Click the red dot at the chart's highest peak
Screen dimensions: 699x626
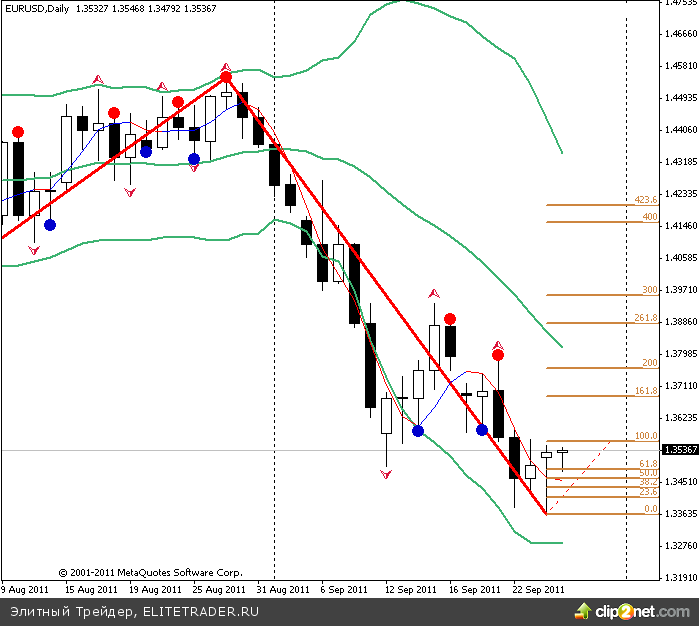click(226, 77)
